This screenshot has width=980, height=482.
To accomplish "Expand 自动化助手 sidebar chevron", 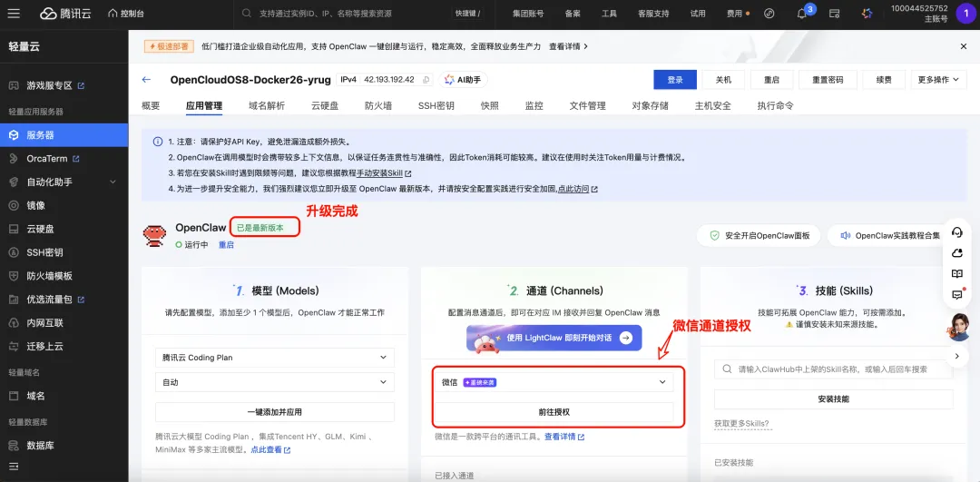I will pyautogui.click(x=113, y=182).
